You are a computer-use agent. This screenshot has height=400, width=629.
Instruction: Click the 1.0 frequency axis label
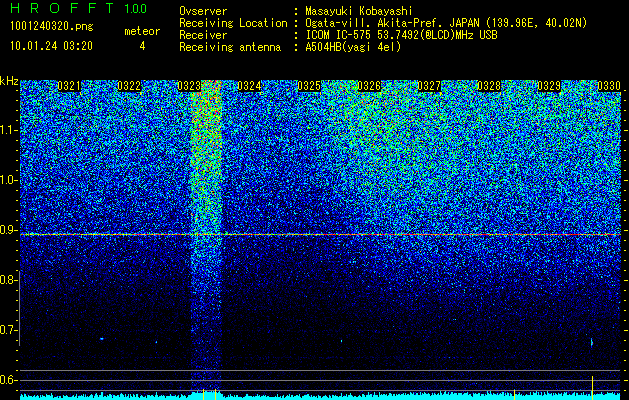pos(7,180)
